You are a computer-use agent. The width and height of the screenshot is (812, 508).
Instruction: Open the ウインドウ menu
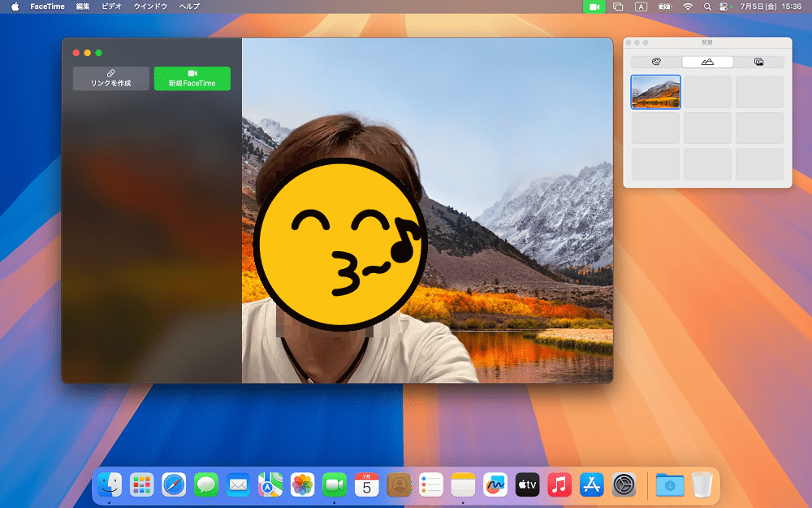pos(150,7)
